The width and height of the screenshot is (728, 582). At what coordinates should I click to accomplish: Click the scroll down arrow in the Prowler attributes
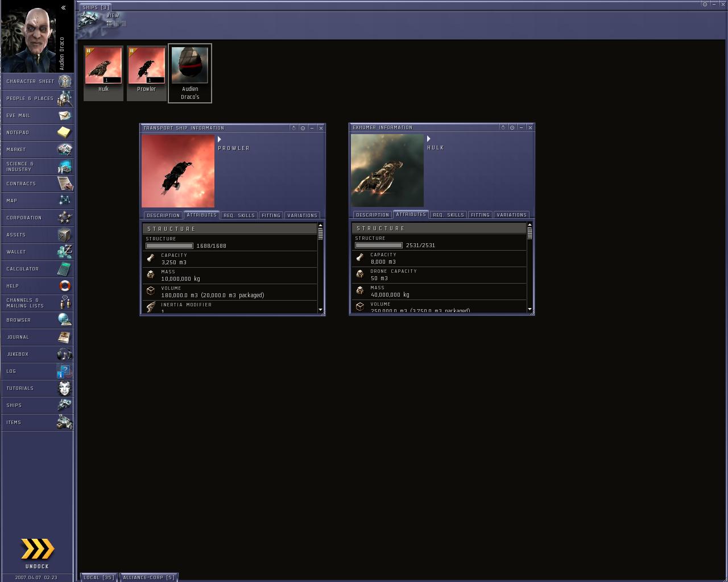point(321,310)
